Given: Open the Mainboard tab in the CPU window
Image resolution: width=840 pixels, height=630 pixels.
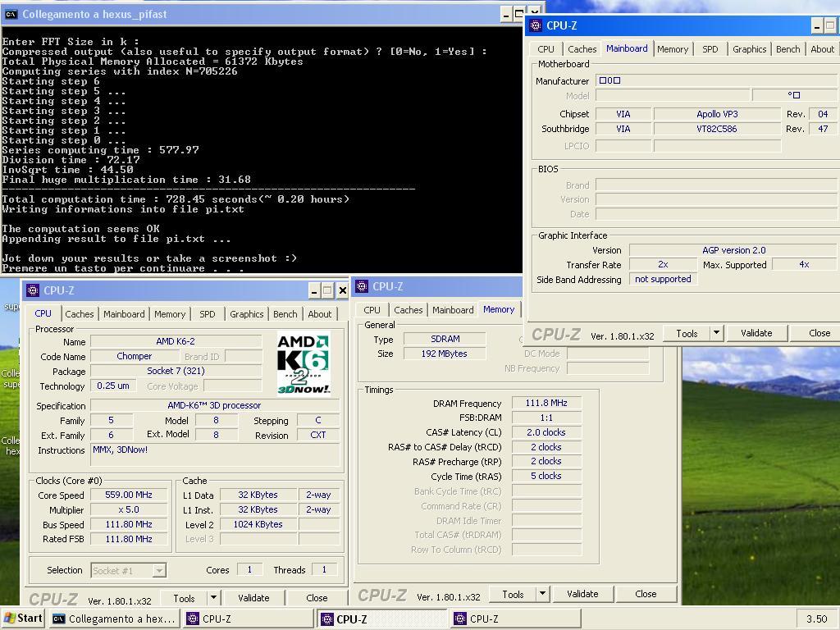Looking at the screenshot, I should (x=124, y=314).
